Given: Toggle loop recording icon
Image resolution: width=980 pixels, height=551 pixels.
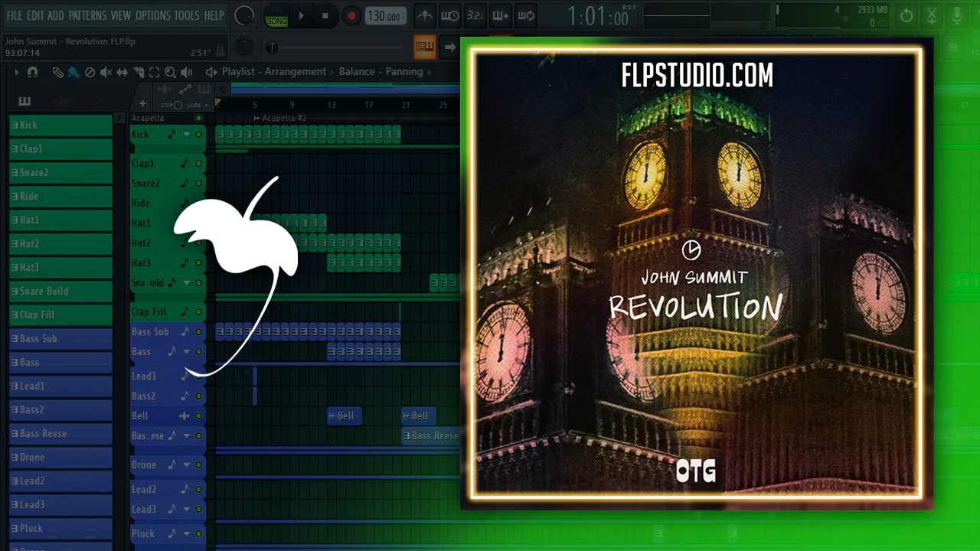Looking at the screenshot, I should 525,15.
